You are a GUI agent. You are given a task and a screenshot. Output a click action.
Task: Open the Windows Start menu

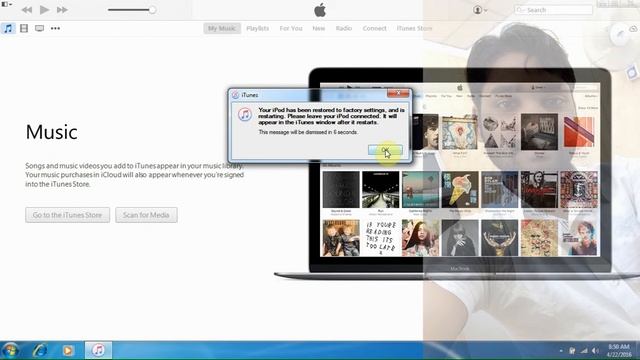pyautogui.click(x=10, y=350)
